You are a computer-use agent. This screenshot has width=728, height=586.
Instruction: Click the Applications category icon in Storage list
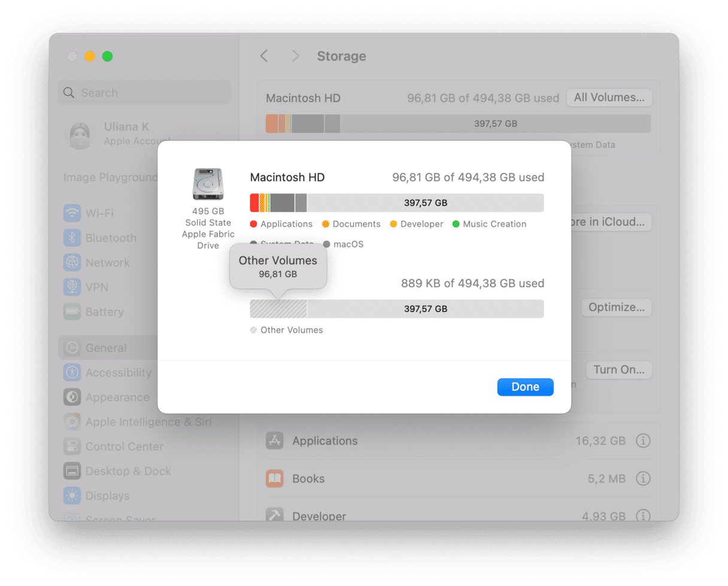[x=275, y=441]
